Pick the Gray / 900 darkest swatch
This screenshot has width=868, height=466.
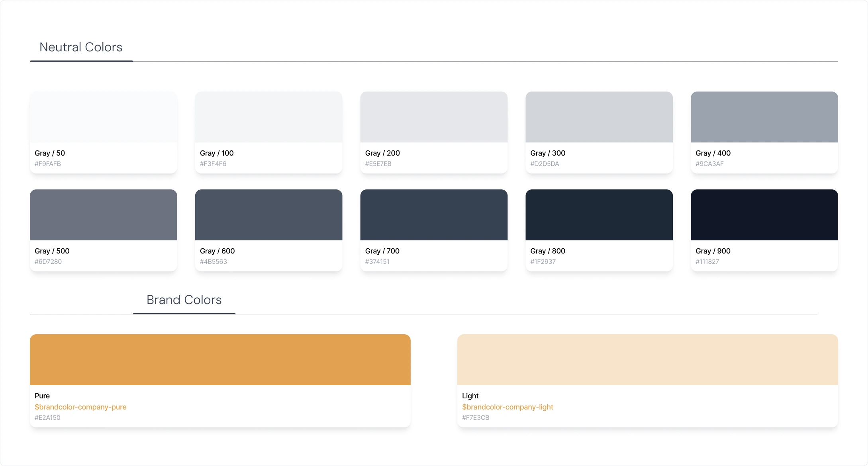click(x=764, y=215)
